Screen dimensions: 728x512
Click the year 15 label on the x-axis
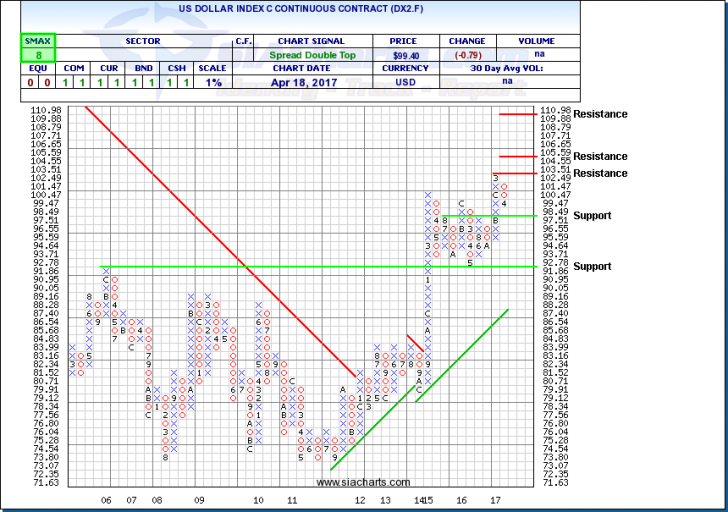click(x=427, y=498)
